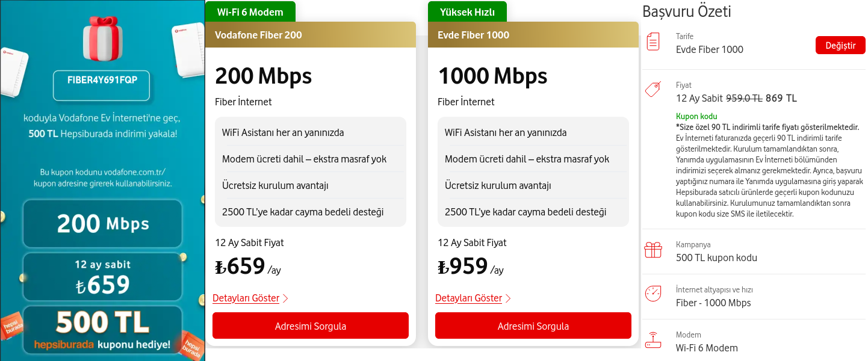Click the internet speed gauge icon
868x361 pixels.
click(x=653, y=294)
